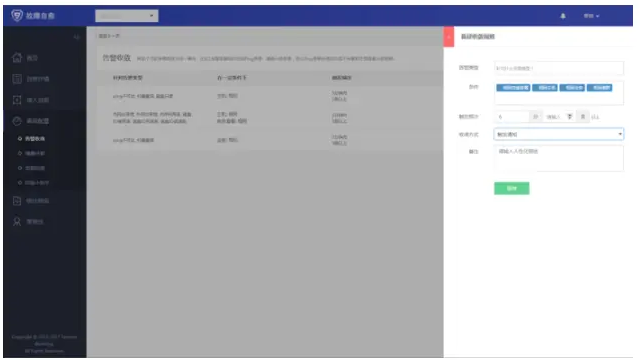
Task: Click the home icon in sidebar
Action: [17, 58]
